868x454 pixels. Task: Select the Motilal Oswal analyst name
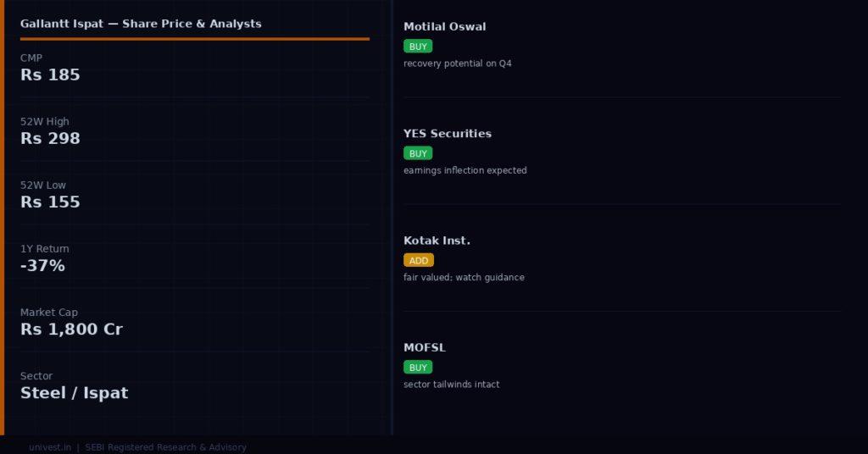click(x=444, y=26)
